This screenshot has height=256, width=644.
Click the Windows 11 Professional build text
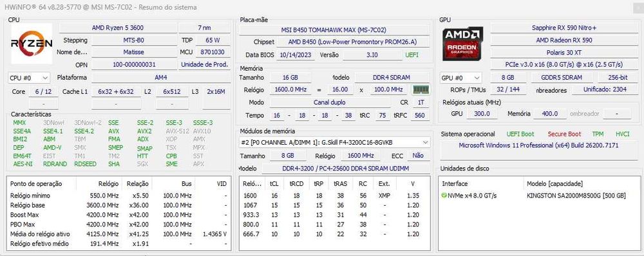point(538,145)
